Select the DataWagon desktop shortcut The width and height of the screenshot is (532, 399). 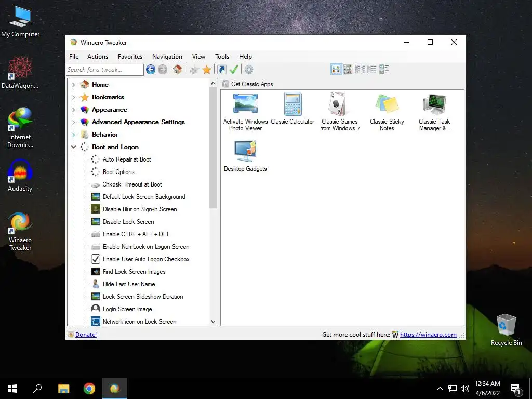coord(20,73)
